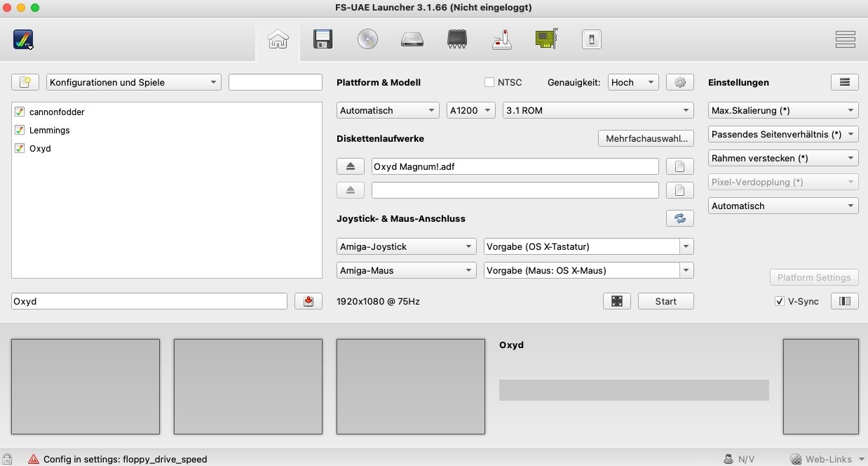
Task: Toggle the V-Sync checkbox
Action: tap(780, 301)
